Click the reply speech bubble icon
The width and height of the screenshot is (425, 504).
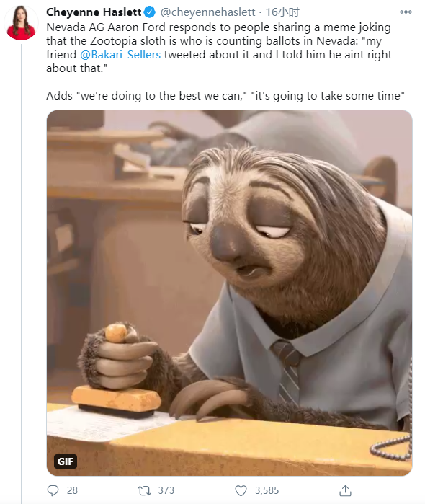click(53, 490)
